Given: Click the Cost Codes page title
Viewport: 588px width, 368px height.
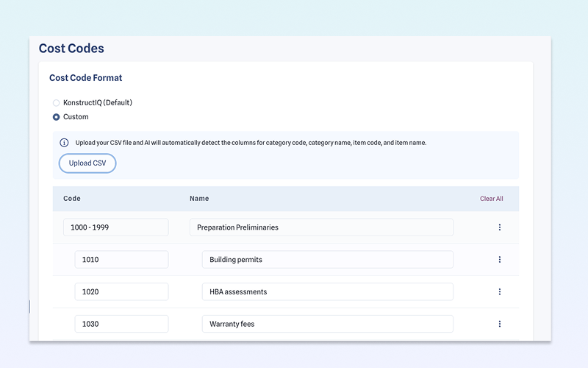Looking at the screenshot, I should click(71, 48).
